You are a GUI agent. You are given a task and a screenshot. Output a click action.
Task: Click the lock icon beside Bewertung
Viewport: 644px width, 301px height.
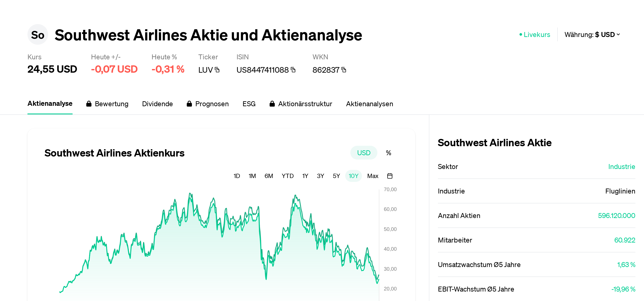(89, 104)
